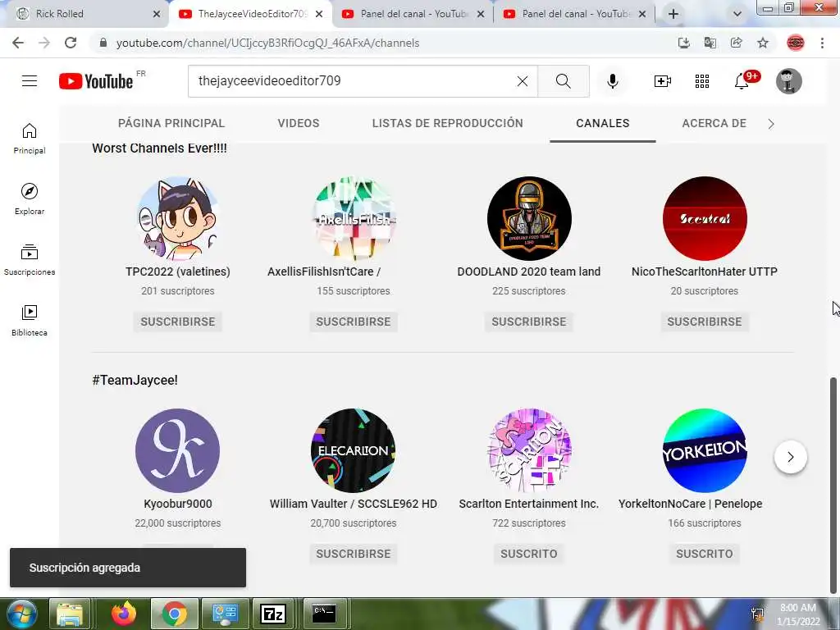Click the browser address bar URL
Screen dimensions: 840x630
pyautogui.click(x=268, y=43)
